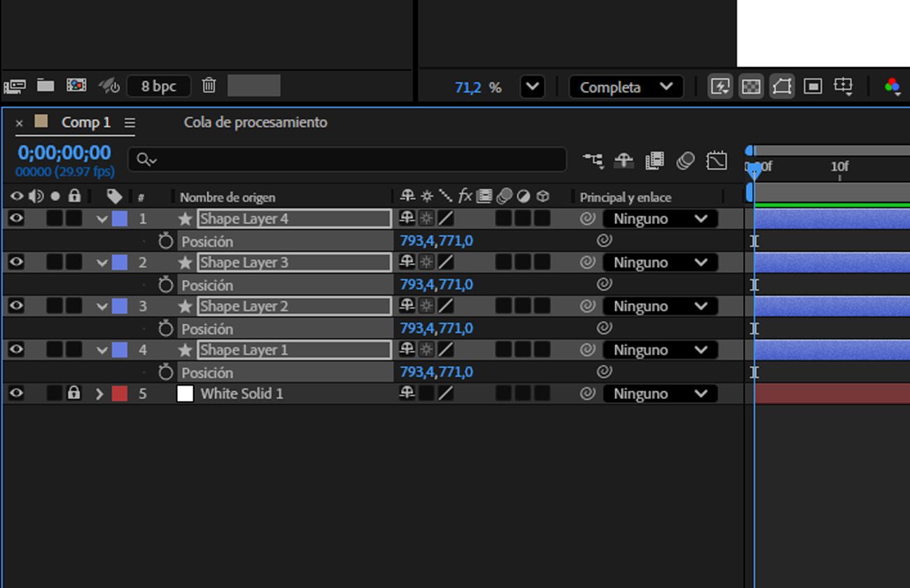Toggle the Posición stopwatch of Shape Layer 4
The height and width of the screenshot is (588, 910).
point(165,241)
